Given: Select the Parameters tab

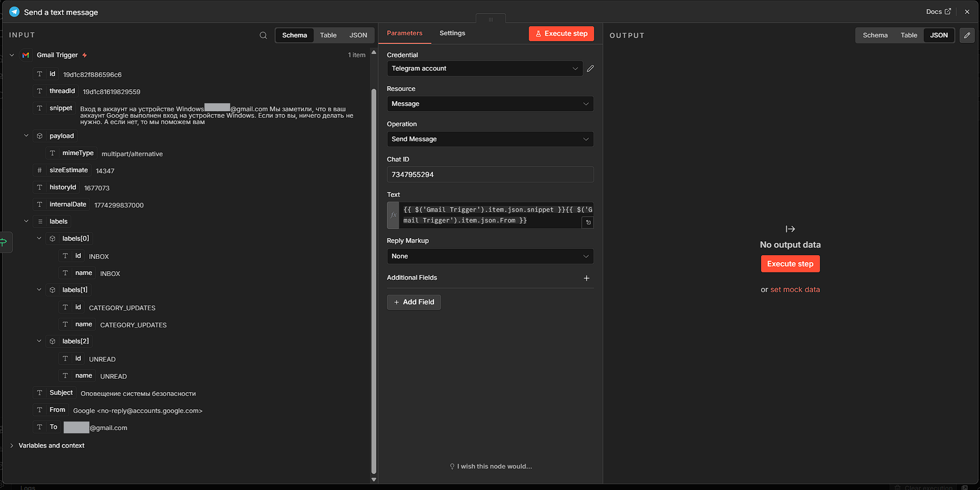Looking at the screenshot, I should coord(405,33).
